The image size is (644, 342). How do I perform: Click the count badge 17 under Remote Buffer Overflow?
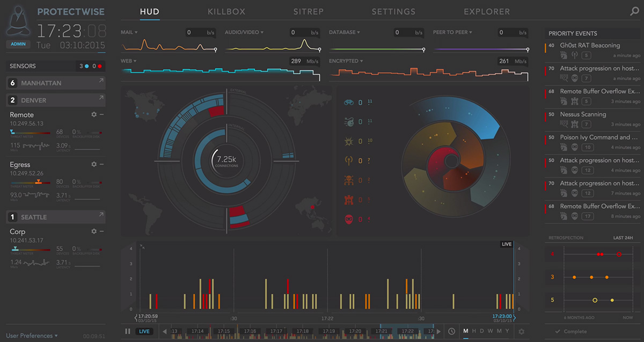click(588, 216)
